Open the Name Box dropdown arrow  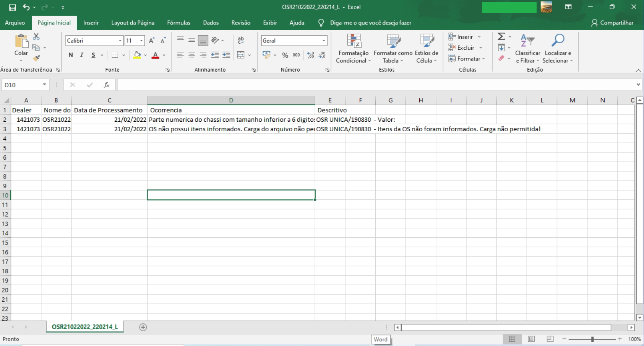tap(44, 85)
